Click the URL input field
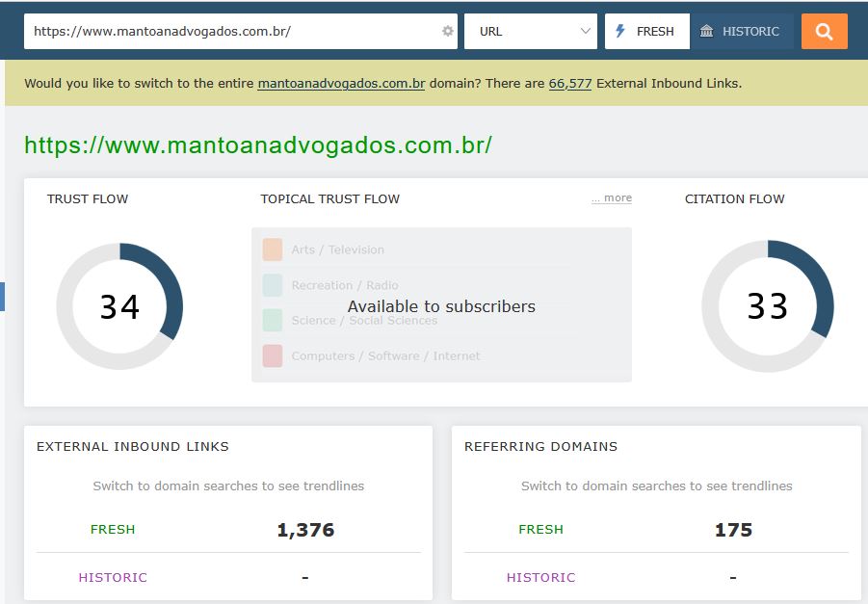 tap(240, 32)
